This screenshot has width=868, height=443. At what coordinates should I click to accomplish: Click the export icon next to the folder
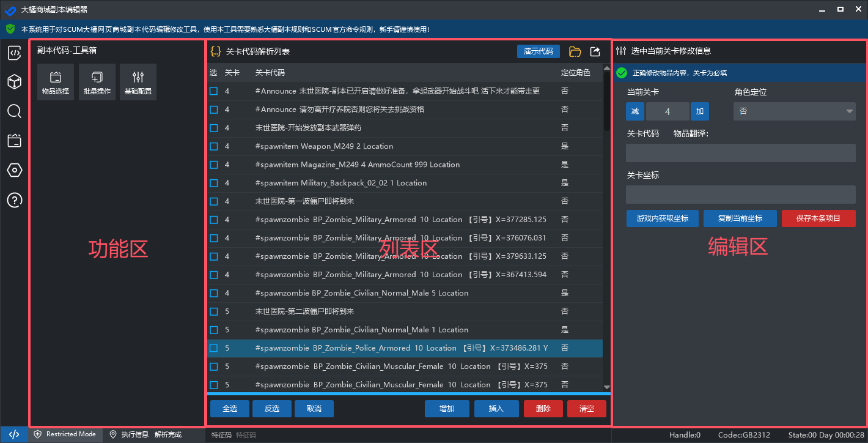[x=594, y=51]
